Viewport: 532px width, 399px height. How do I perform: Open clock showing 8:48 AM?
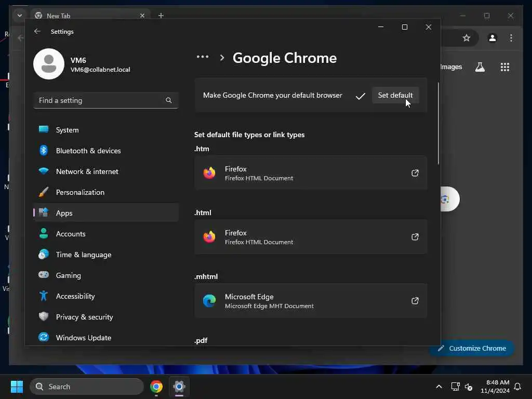[x=495, y=387]
